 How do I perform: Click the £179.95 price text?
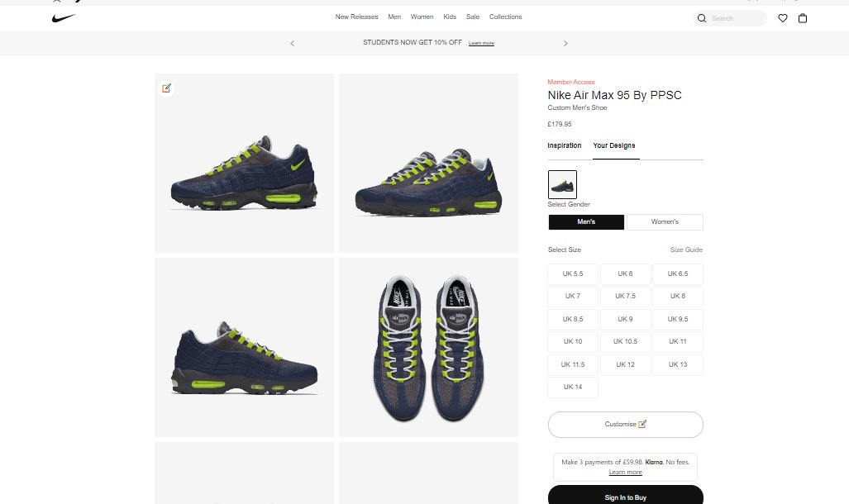click(560, 124)
